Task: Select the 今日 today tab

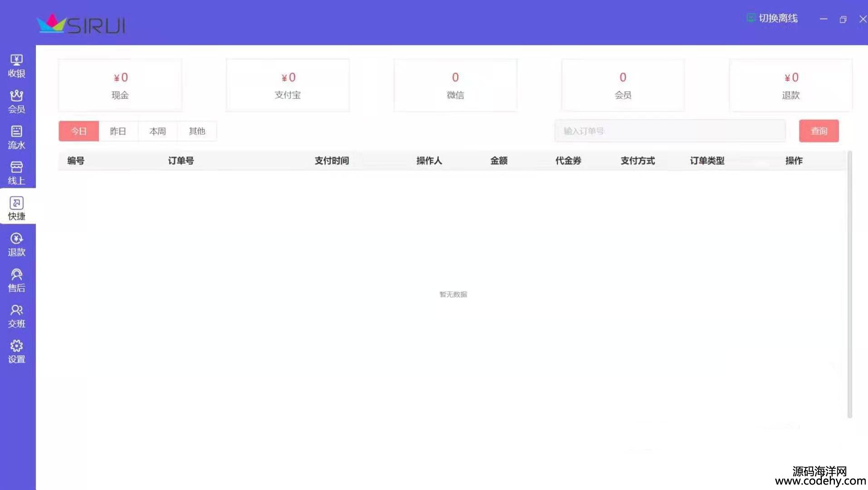Action: [x=78, y=131]
